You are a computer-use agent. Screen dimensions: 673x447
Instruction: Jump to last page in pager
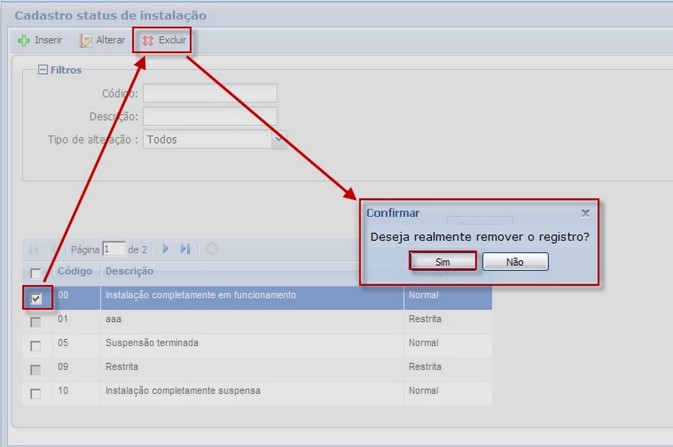[x=185, y=249]
